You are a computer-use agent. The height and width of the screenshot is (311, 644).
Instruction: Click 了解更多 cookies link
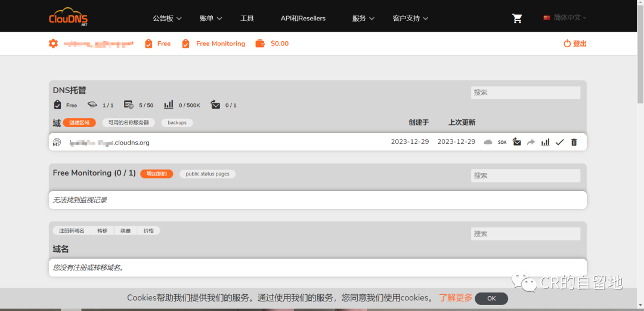[456, 298]
